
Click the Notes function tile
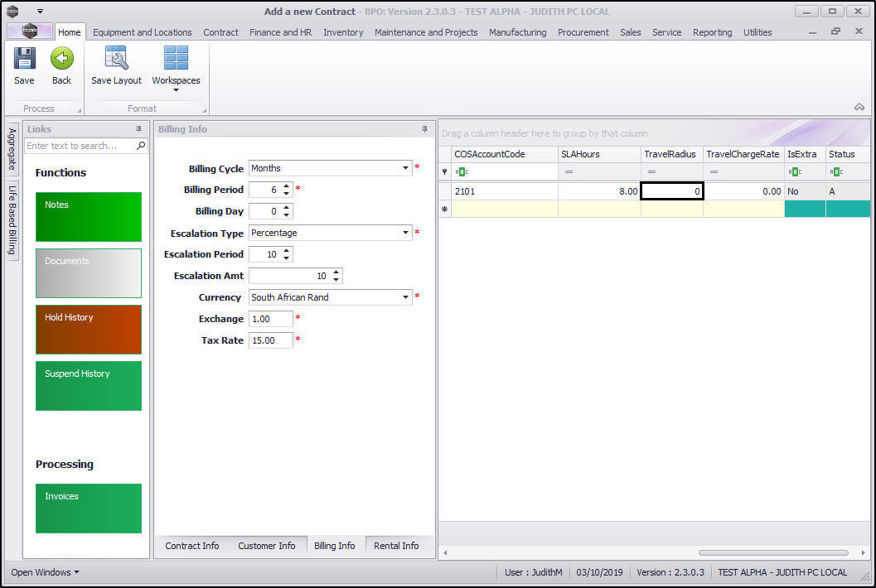point(89,217)
